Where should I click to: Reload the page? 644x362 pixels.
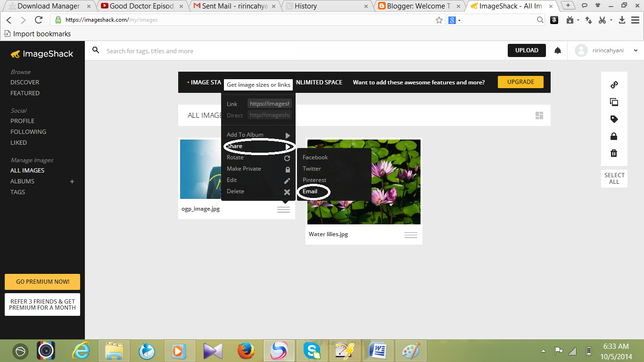[x=39, y=20]
